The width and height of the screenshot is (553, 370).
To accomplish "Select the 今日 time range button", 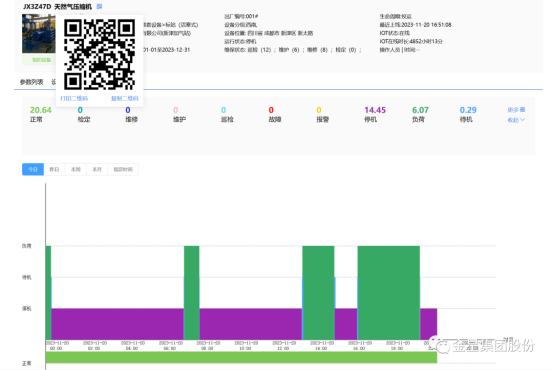I will 33,169.
